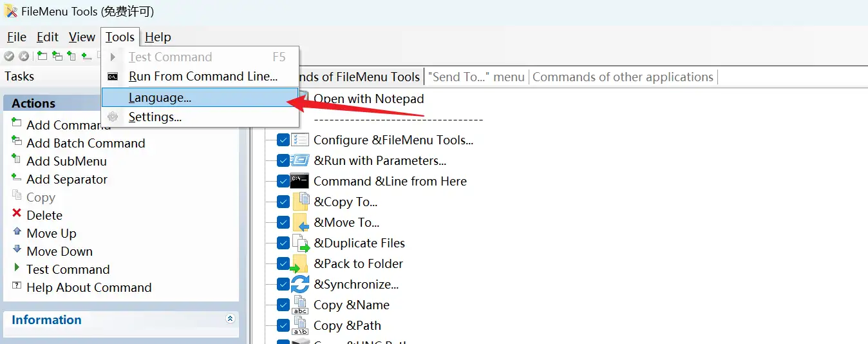Click the Move To folder icon
Image resolution: width=868 pixels, height=344 pixels.
coord(301,222)
